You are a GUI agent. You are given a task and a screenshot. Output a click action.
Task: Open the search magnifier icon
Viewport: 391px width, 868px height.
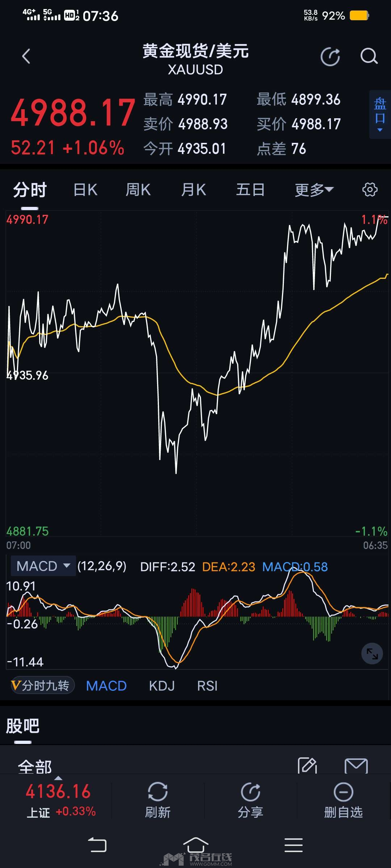click(369, 56)
